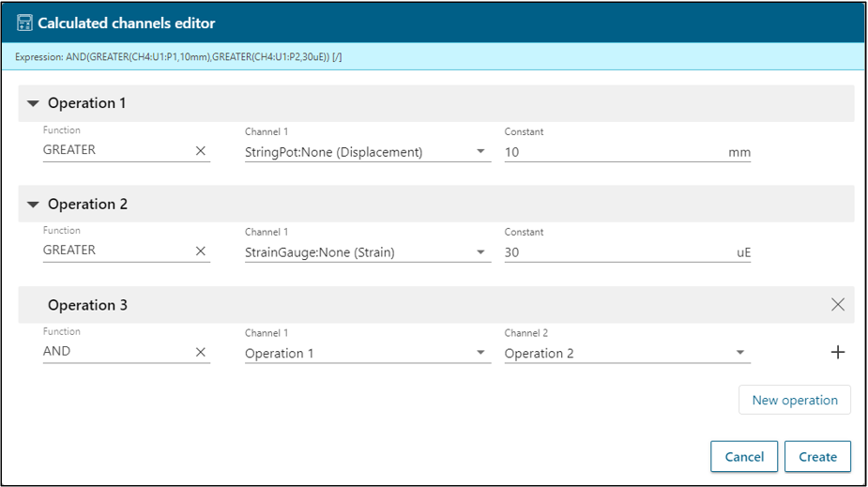Click the New operation button
868x487 pixels.
click(794, 400)
